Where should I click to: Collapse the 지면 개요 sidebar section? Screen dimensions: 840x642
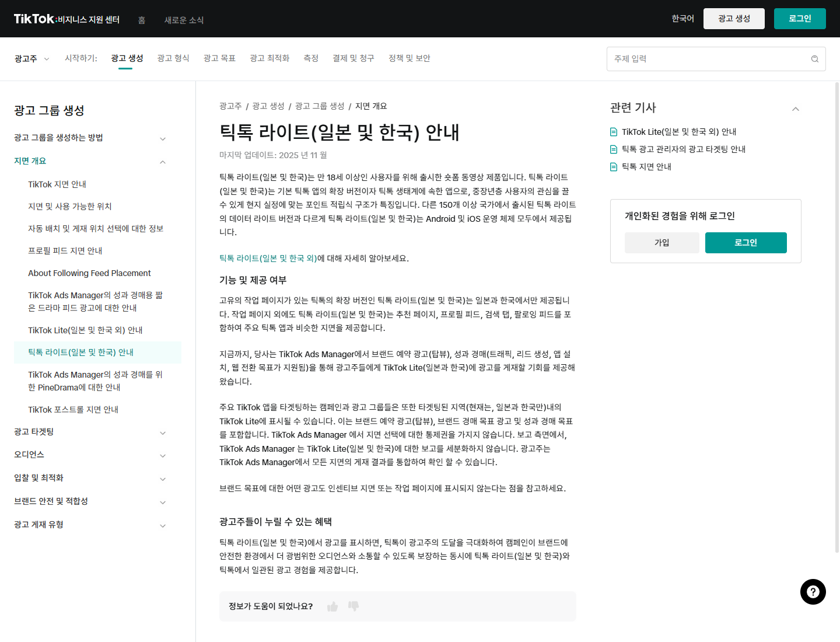(163, 162)
